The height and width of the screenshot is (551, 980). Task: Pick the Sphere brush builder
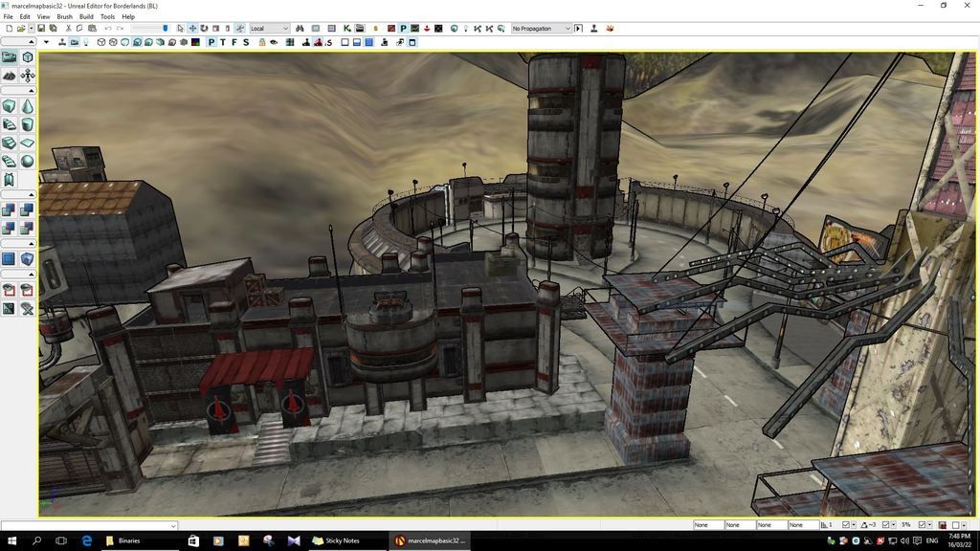click(x=27, y=161)
